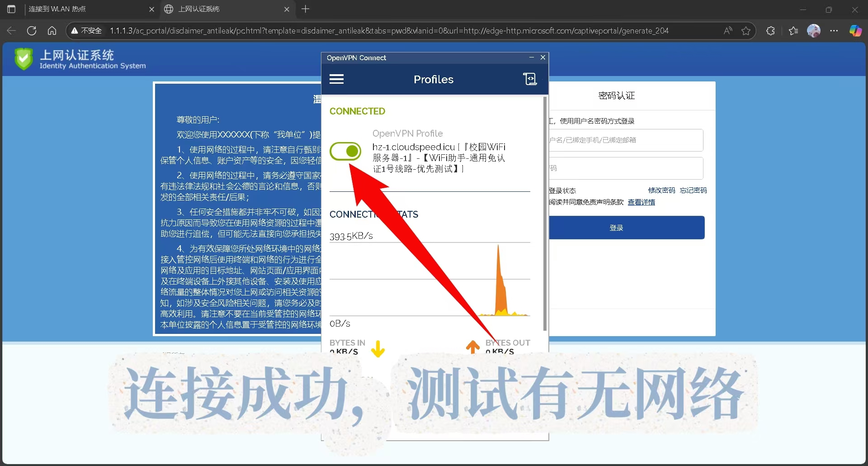Click the import profile icon in OpenVPN

pyautogui.click(x=530, y=79)
